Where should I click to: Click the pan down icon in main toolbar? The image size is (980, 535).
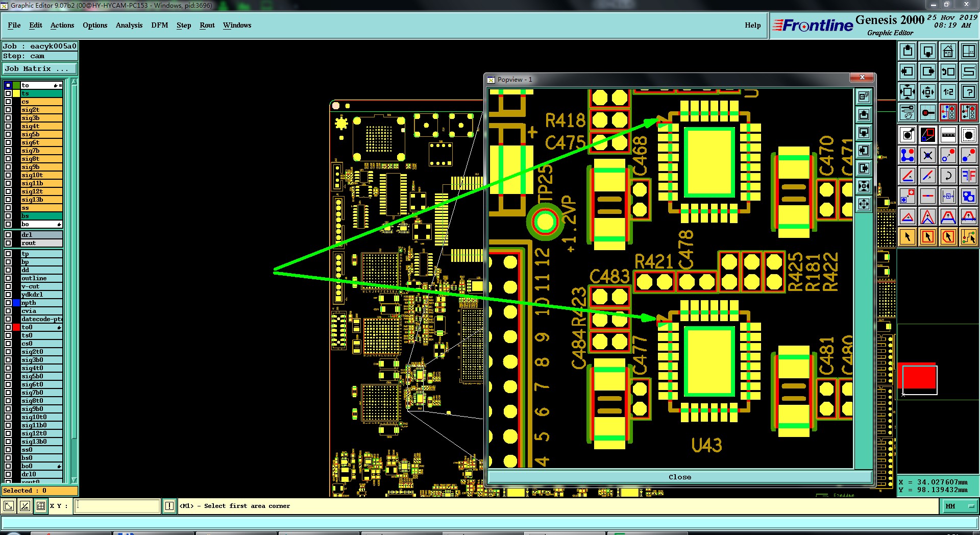[928, 51]
